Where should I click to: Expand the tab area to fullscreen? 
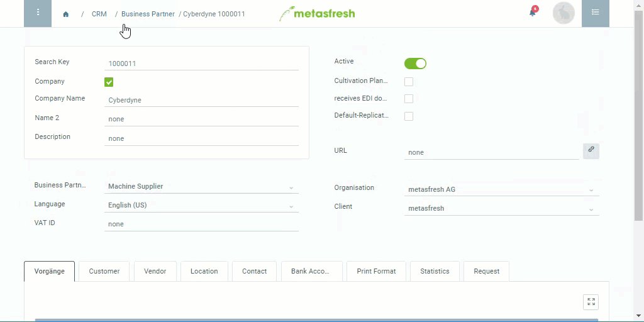click(591, 302)
